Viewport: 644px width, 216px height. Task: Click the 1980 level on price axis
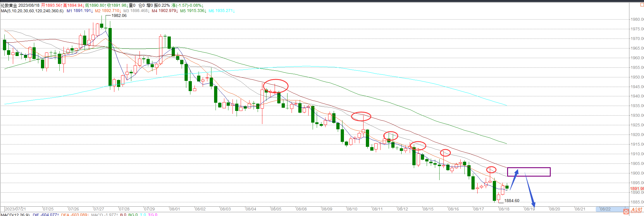click(x=637, y=19)
